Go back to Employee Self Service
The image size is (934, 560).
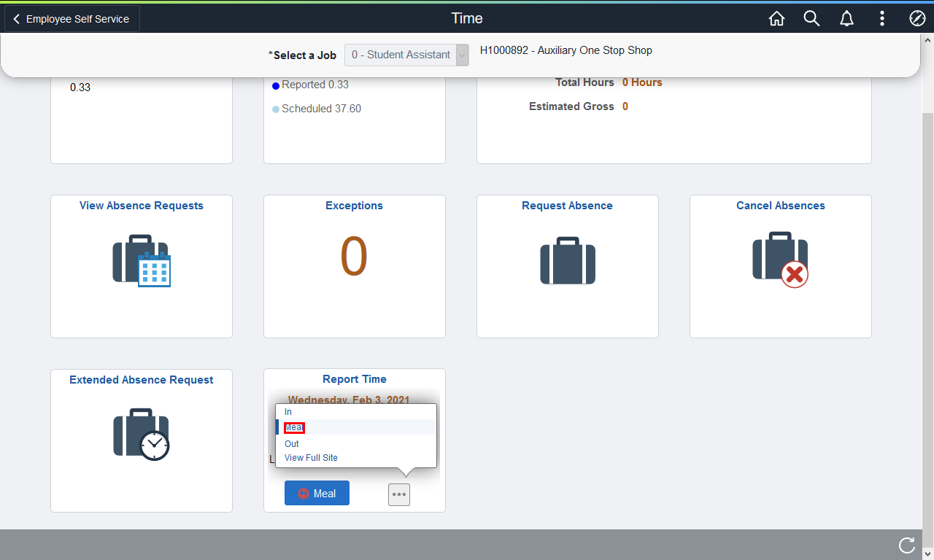tap(72, 19)
